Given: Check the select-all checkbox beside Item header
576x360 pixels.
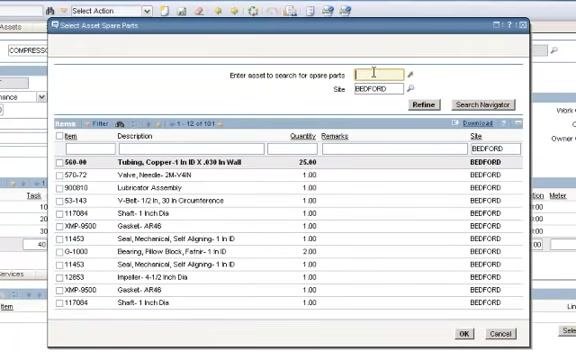Looking at the screenshot, I should [x=60, y=136].
